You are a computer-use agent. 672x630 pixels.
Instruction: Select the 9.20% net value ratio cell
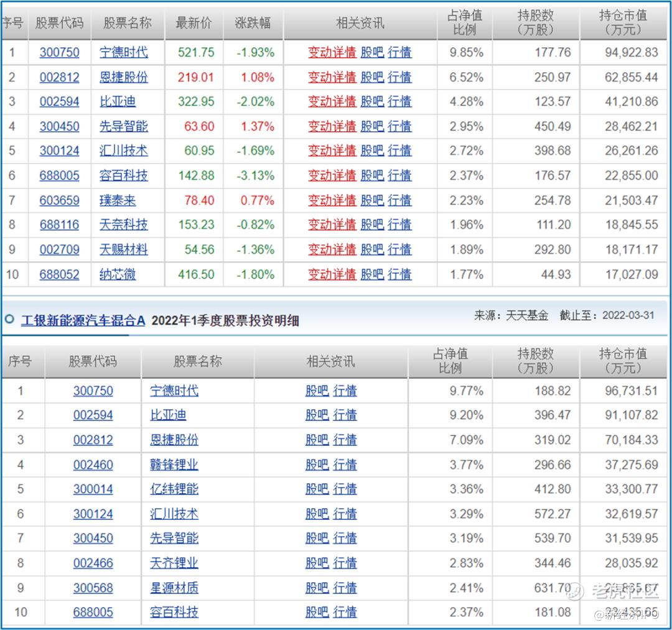click(x=466, y=415)
